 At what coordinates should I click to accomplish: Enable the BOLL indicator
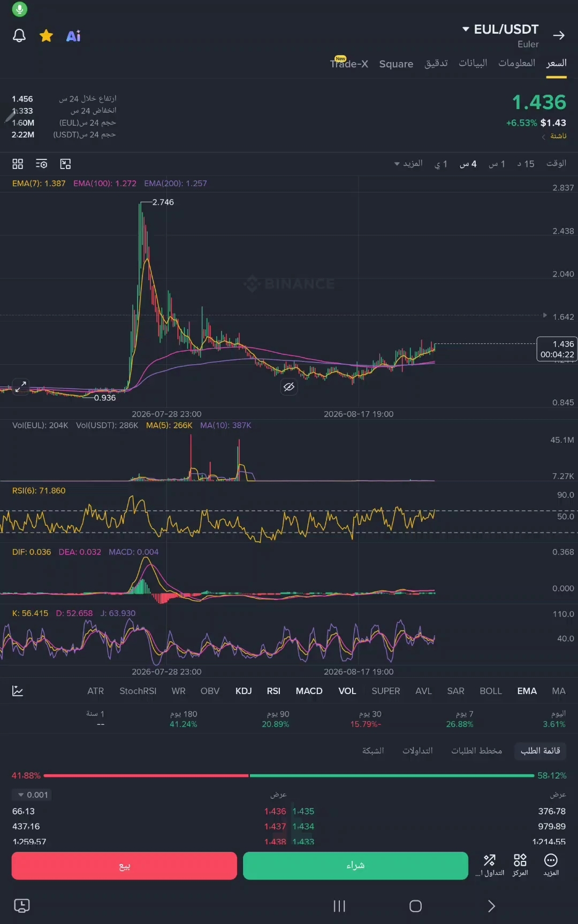click(491, 691)
